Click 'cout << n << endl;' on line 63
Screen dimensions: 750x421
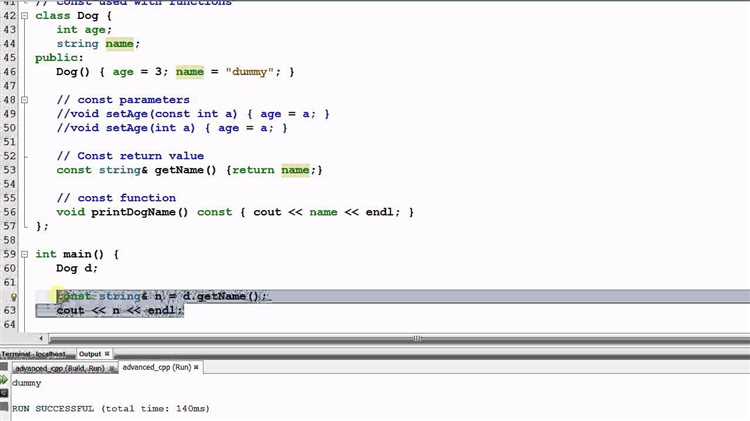120,310
